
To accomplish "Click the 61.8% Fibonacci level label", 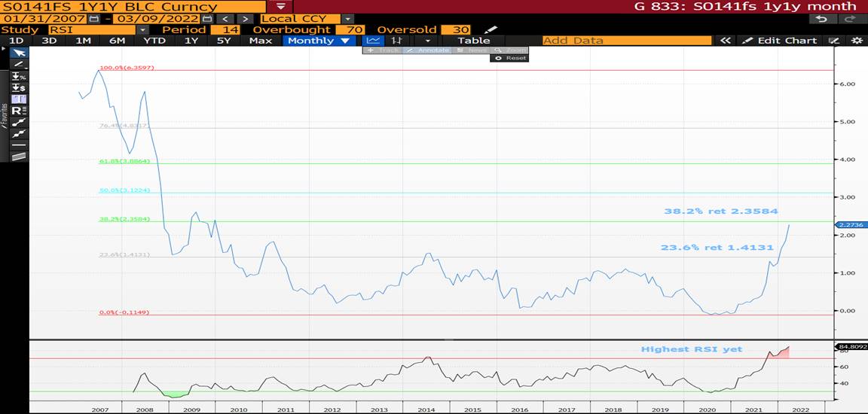I will coord(124,161).
